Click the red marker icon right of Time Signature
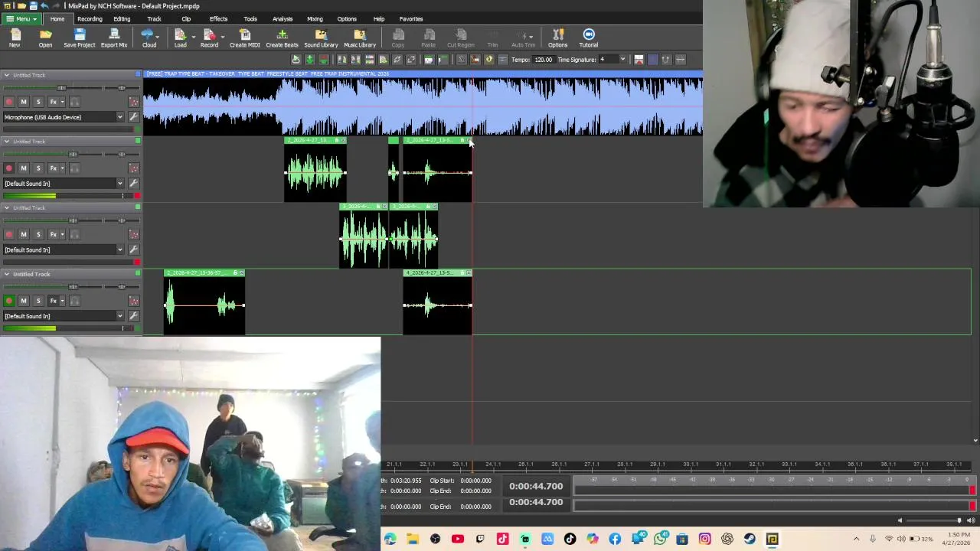 coord(639,60)
